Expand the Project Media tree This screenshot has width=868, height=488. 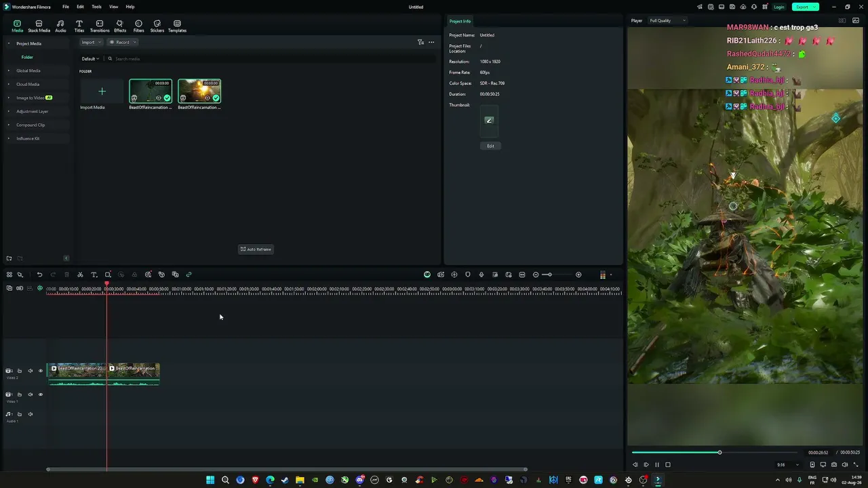(x=9, y=43)
